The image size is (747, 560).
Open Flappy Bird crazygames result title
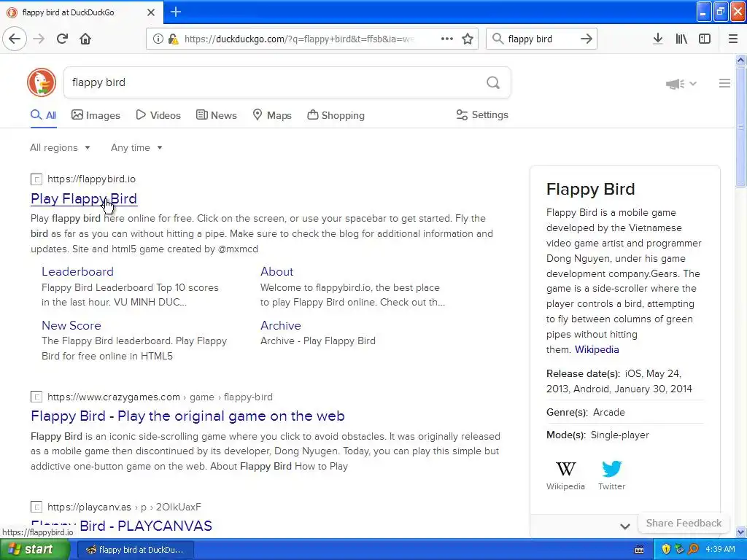[187, 416]
